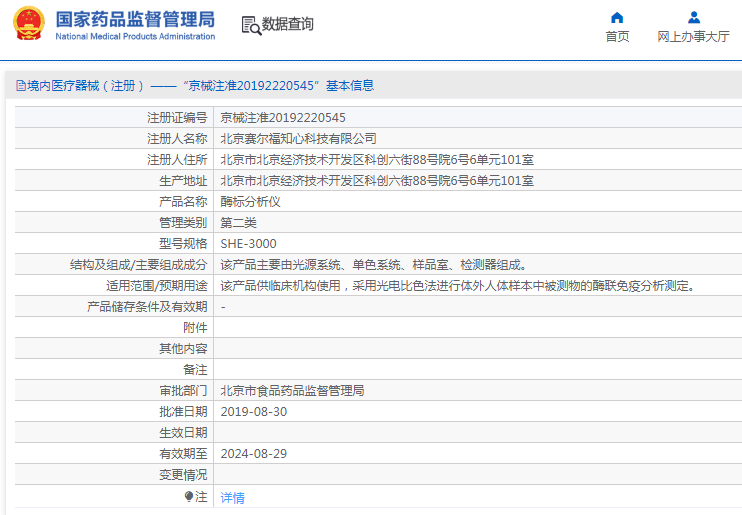Click the registrant name 北京赛尔福知心科技有限公司

click(x=298, y=139)
